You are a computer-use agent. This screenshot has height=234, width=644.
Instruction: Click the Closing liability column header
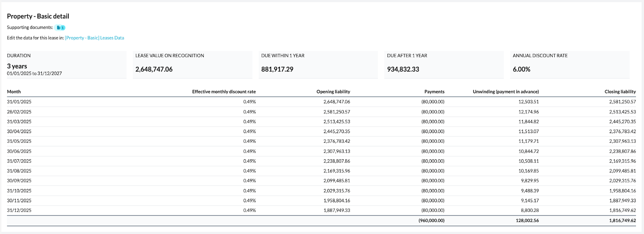coord(620,92)
